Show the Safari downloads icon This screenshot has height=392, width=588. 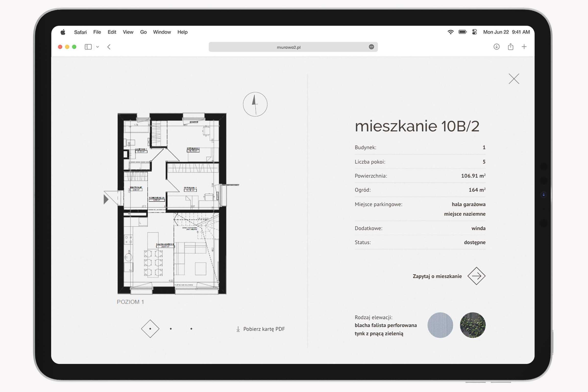[x=497, y=47]
